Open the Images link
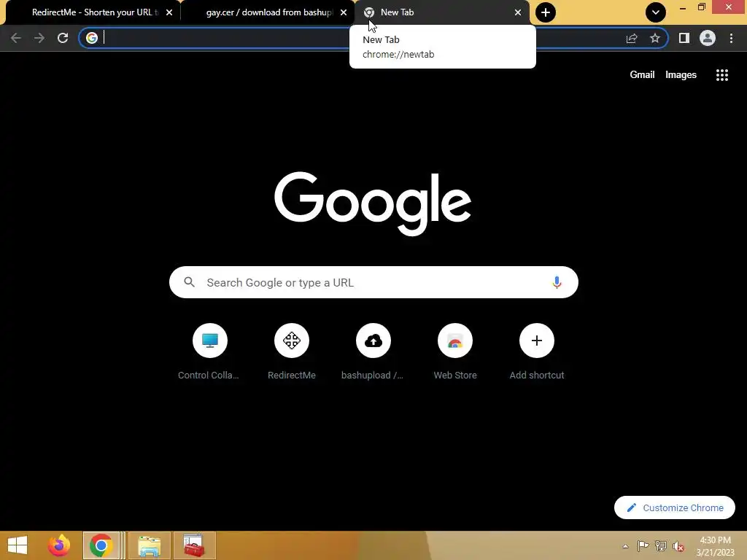This screenshot has width=747, height=560. click(681, 75)
